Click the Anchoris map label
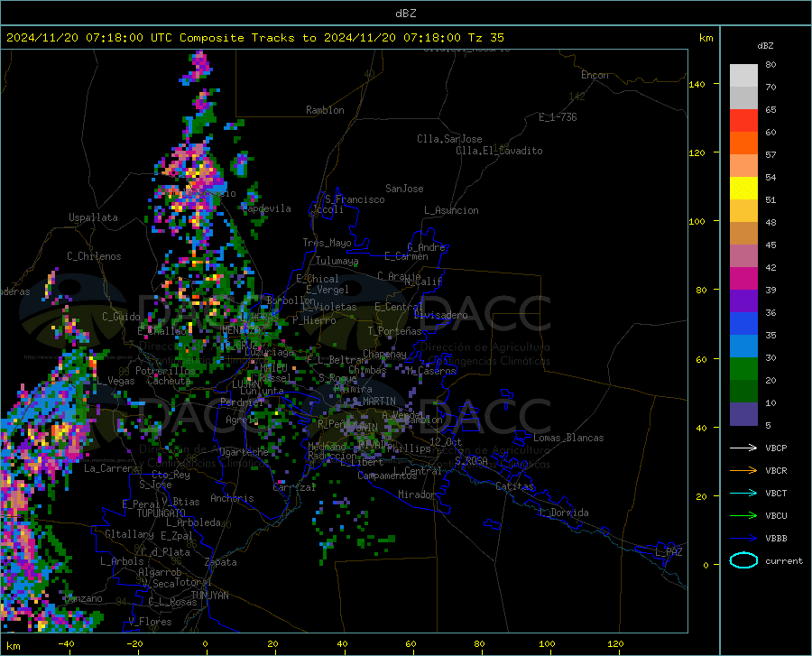812x656 pixels. coord(232,499)
